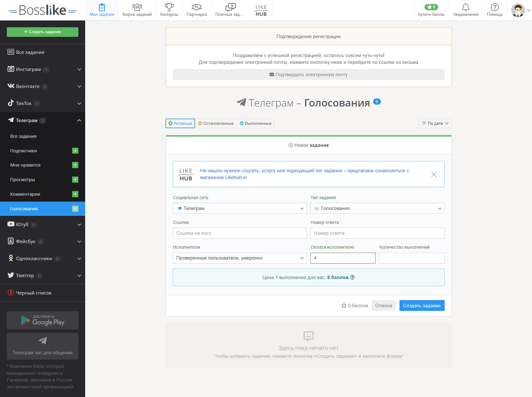This screenshot has width=532, height=397.
Task: Click the YouTube icon in the sidebar
Action: click(x=11, y=224)
